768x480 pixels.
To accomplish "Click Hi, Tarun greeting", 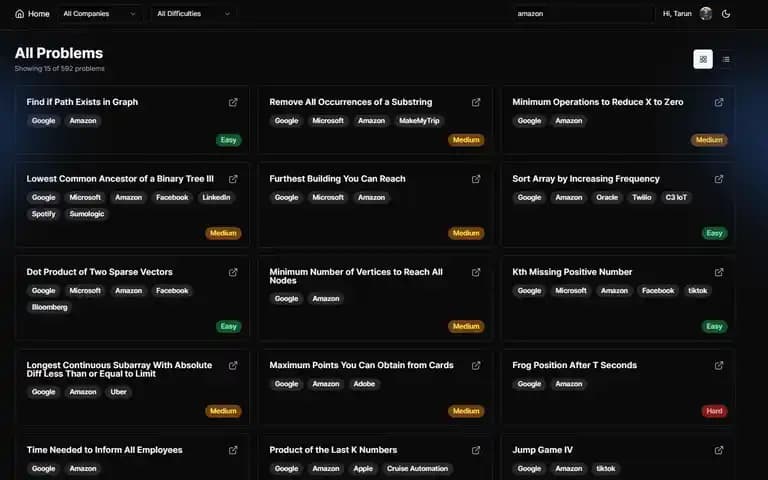I will (x=677, y=14).
